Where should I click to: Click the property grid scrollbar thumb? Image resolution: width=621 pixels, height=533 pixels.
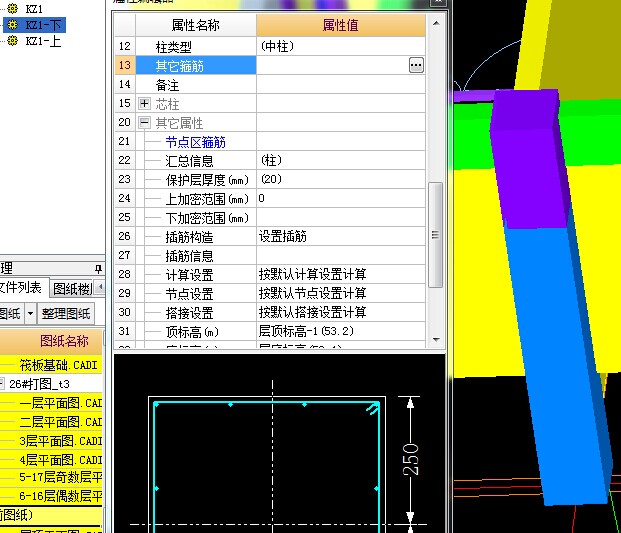click(436, 235)
